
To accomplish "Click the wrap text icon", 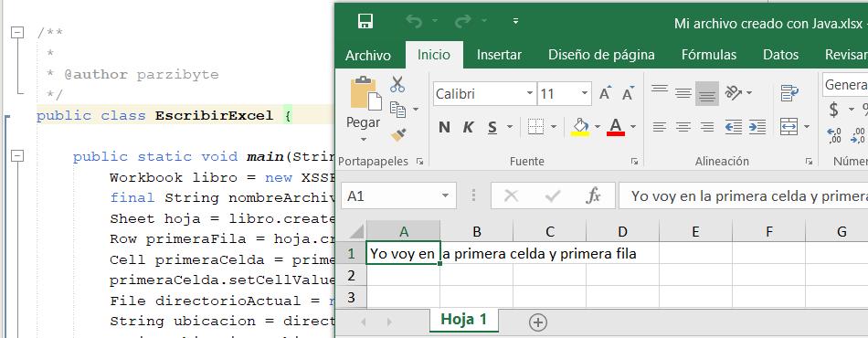I will [789, 93].
